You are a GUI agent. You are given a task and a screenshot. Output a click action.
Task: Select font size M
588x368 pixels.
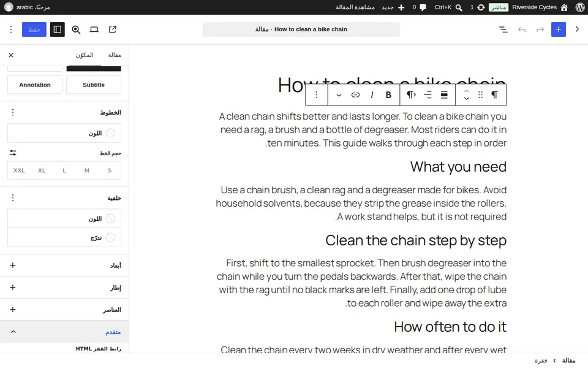coord(86,171)
